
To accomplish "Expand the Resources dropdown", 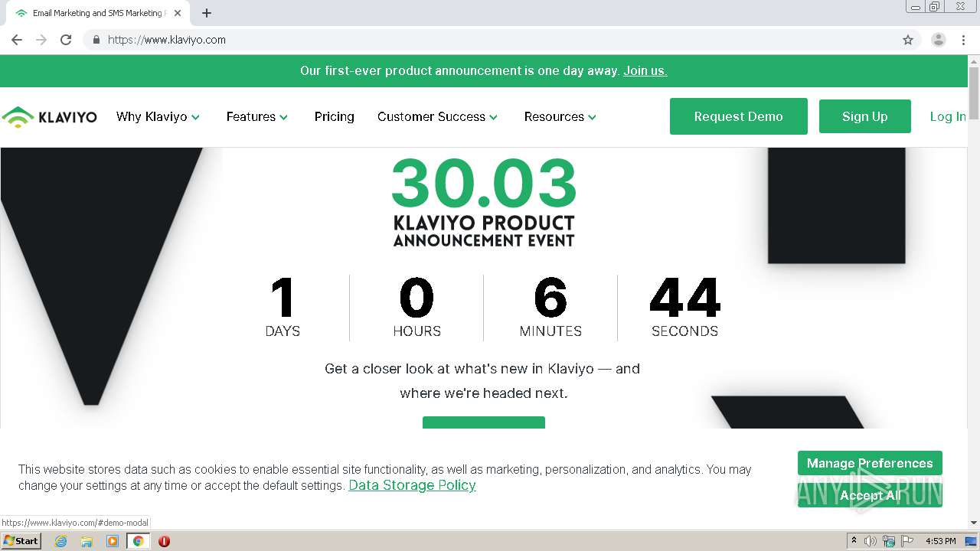I will tap(560, 117).
